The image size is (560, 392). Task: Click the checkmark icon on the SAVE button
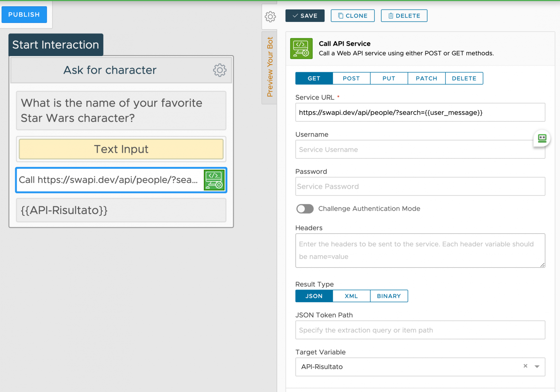pyautogui.click(x=296, y=16)
